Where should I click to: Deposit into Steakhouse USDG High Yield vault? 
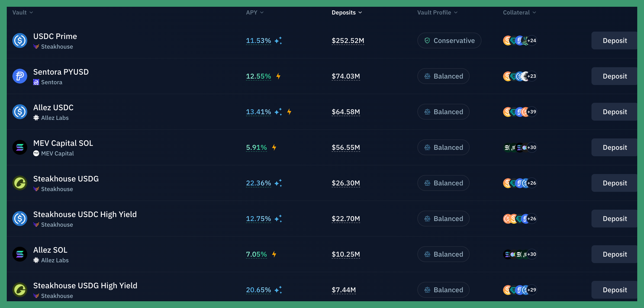614,290
